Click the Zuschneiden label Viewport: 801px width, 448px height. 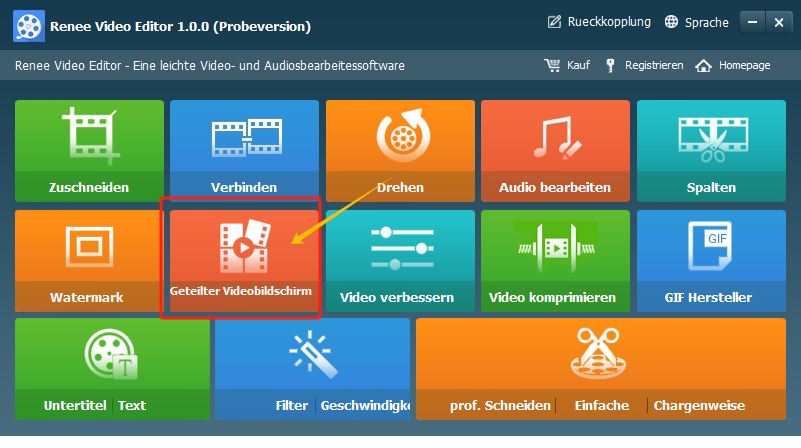pyautogui.click(x=89, y=187)
